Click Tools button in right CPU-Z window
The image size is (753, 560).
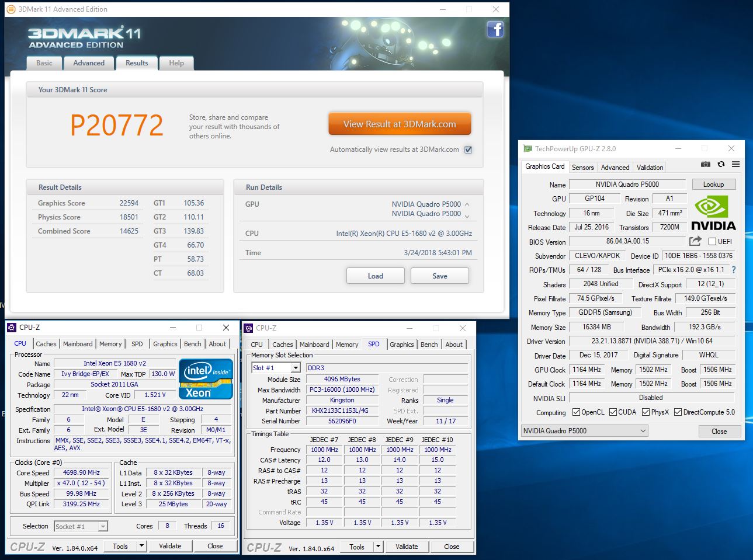point(357,547)
